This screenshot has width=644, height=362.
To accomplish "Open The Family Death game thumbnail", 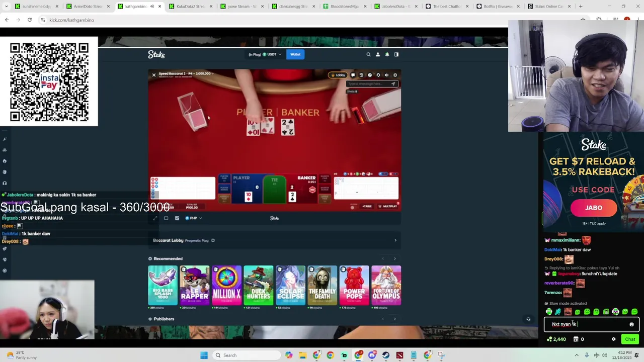I will [323, 285].
